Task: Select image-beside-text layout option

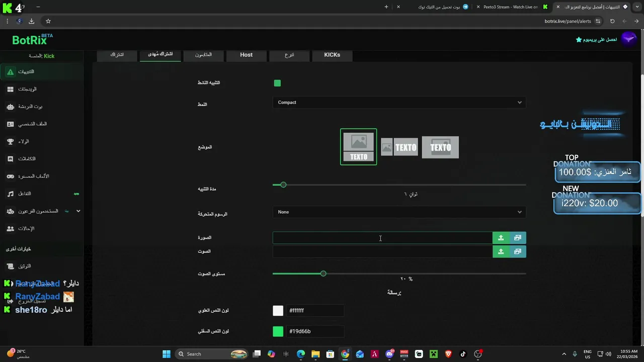Action: click(399, 147)
